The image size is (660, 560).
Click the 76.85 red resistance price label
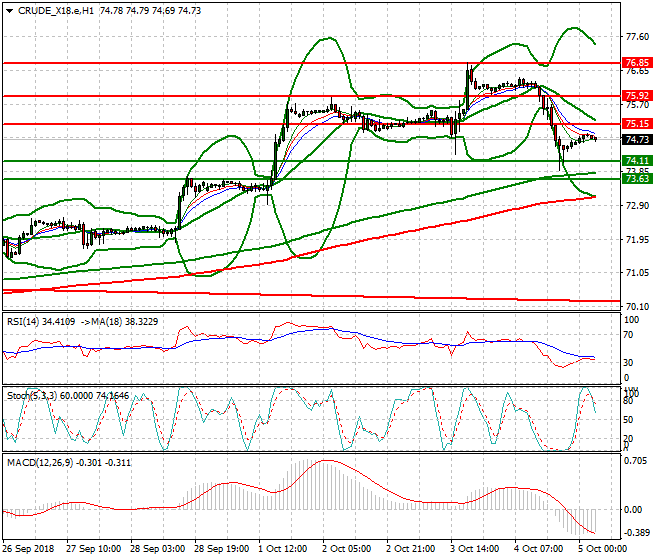pyautogui.click(x=637, y=63)
